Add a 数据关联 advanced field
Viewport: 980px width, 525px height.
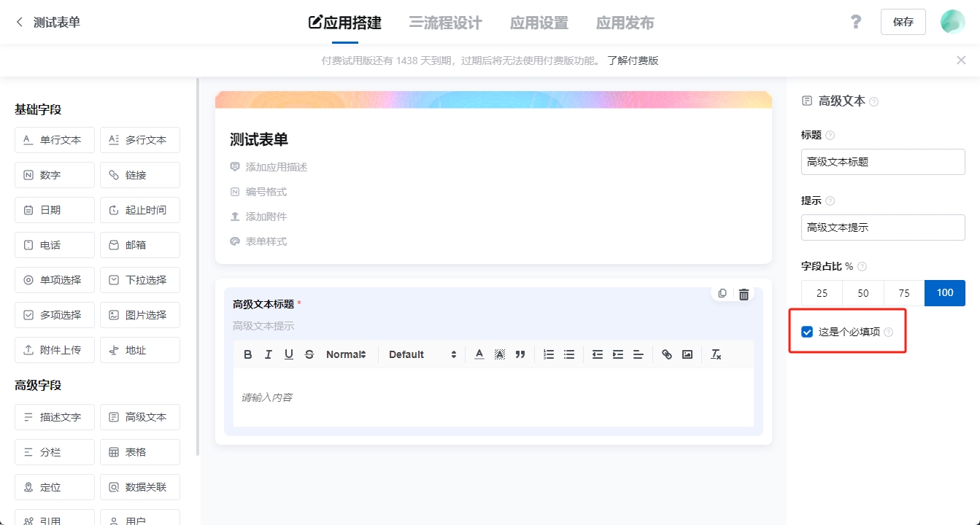point(139,486)
